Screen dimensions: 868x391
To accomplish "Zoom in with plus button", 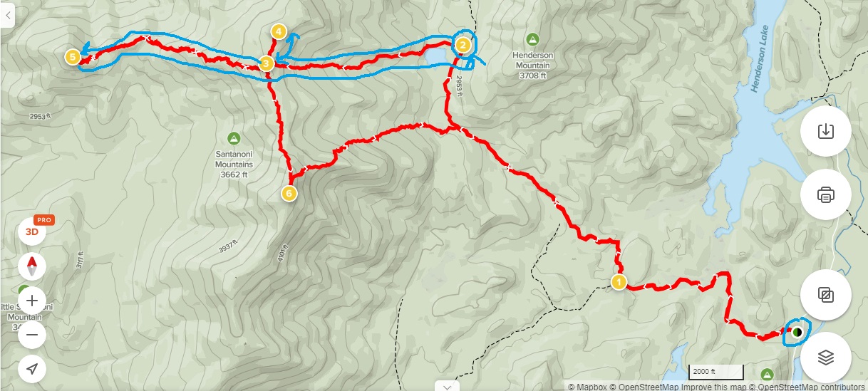I will click(x=32, y=301).
